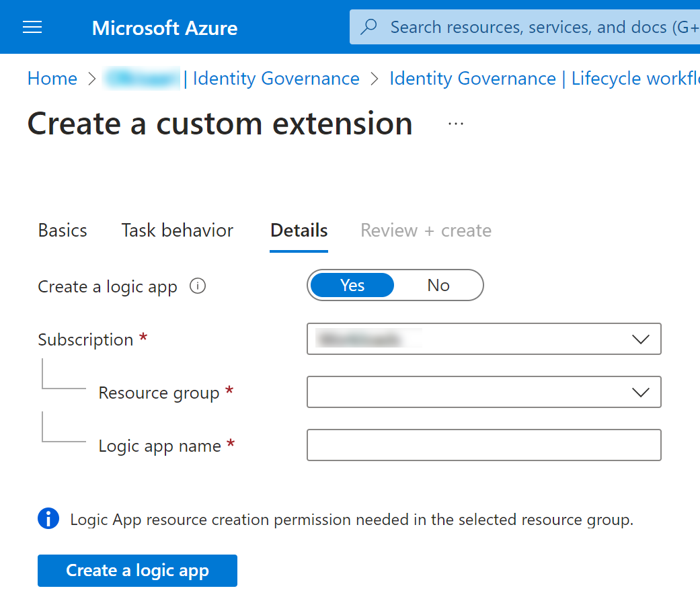This screenshot has width=700, height=607.
Task: Focus the Logic app name field
Action: [484, 445]
